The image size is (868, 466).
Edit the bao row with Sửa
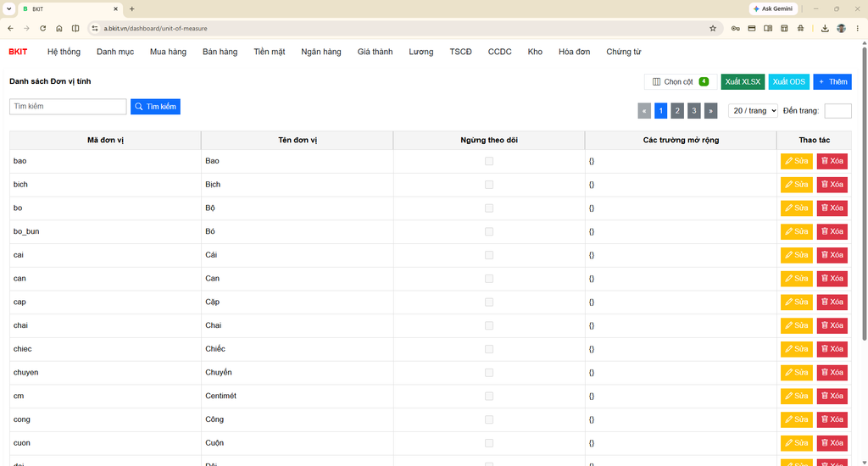coord(797,161)
